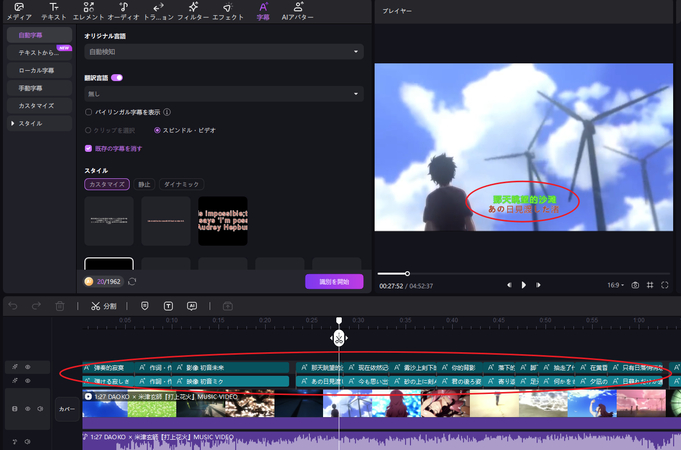Open the AIアバター (AI Avatar) icon

coord(298,11)
